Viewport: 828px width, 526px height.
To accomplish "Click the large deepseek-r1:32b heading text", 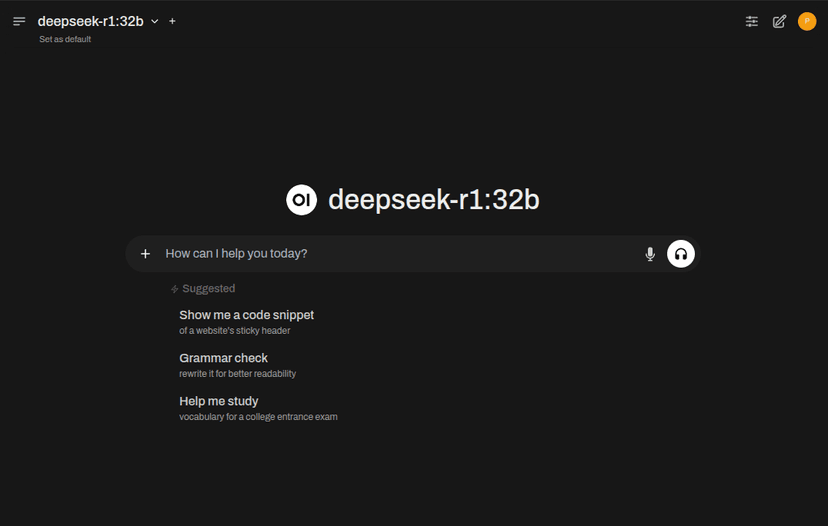I will [433, 200].
